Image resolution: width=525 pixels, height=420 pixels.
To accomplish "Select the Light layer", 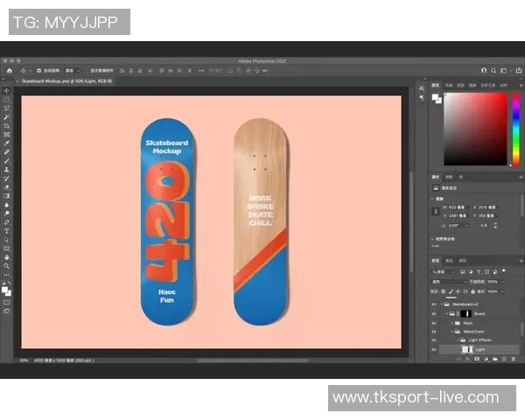I will [481, 349].
